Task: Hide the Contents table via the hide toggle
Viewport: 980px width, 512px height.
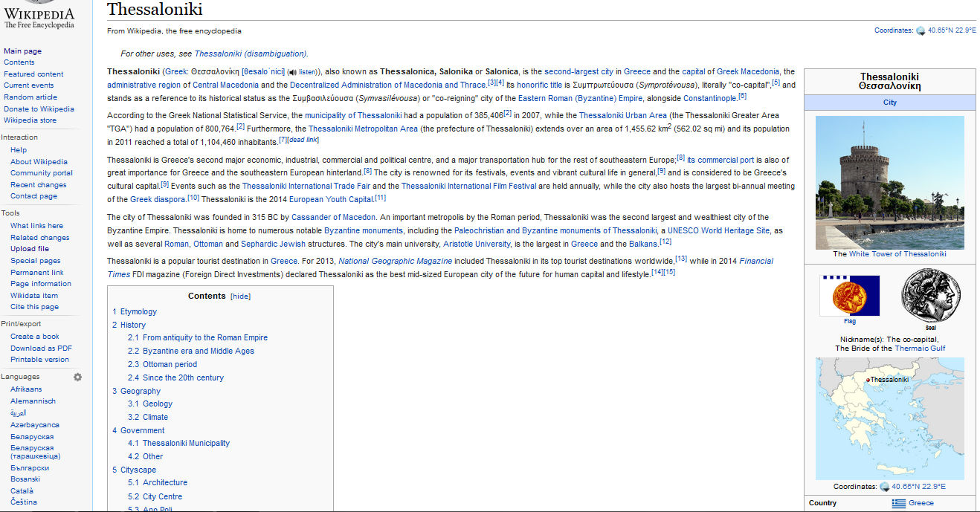Action: (x=240, y=296)
